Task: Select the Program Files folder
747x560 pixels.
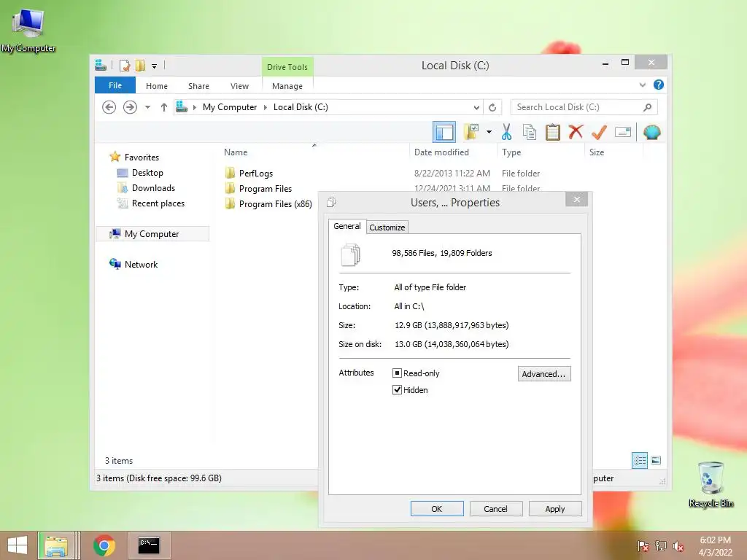Action: tap(266, 189)
